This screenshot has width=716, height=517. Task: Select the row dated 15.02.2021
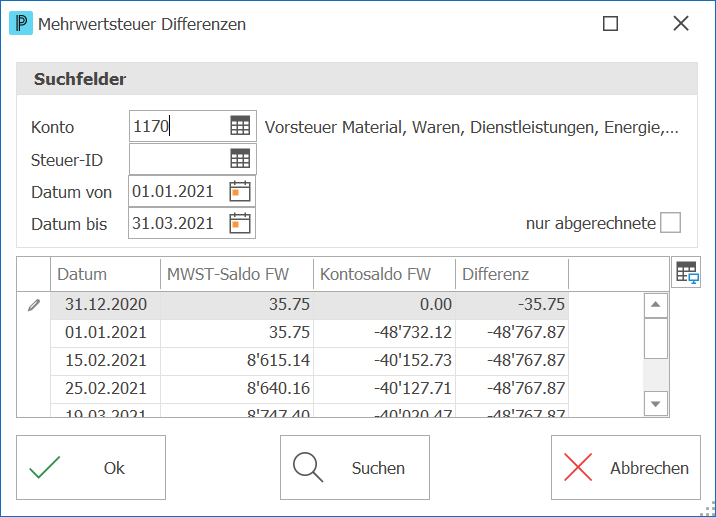point(309,360)
